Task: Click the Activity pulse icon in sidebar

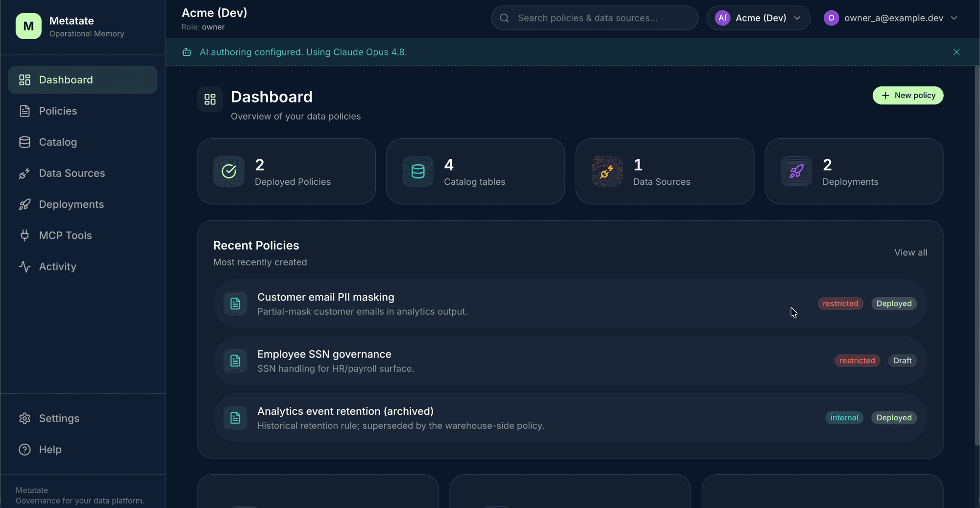Action: [24, 267]
